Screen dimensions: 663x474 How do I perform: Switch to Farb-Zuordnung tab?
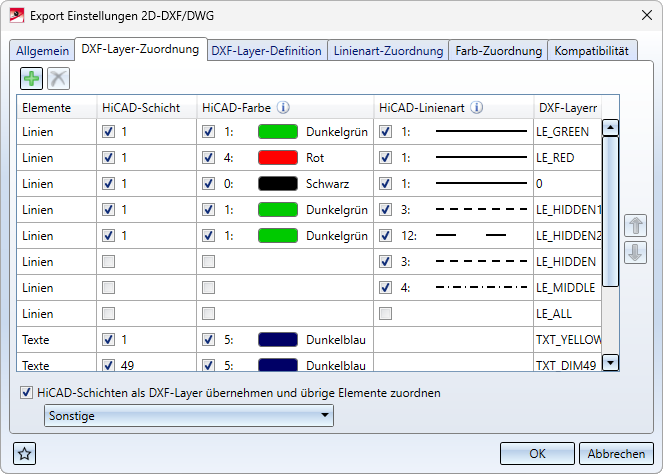pos(499,51)
